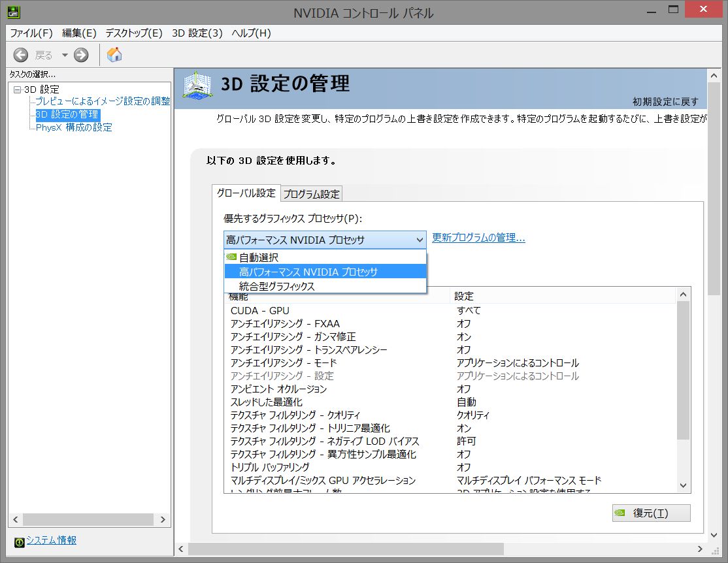The width and height of the screenshot is (728, 563).
Task: Click the main pane vertical scrollbar thumb
Action: coord(714,189)
